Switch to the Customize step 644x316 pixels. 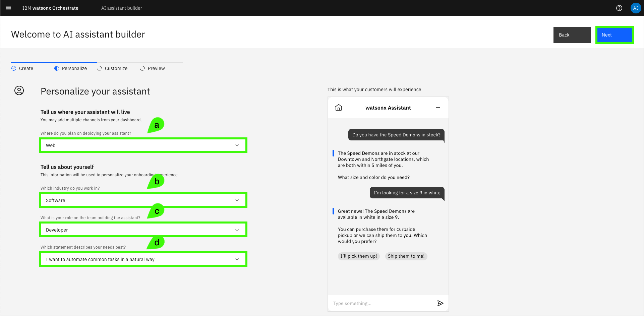coord(116,68)
